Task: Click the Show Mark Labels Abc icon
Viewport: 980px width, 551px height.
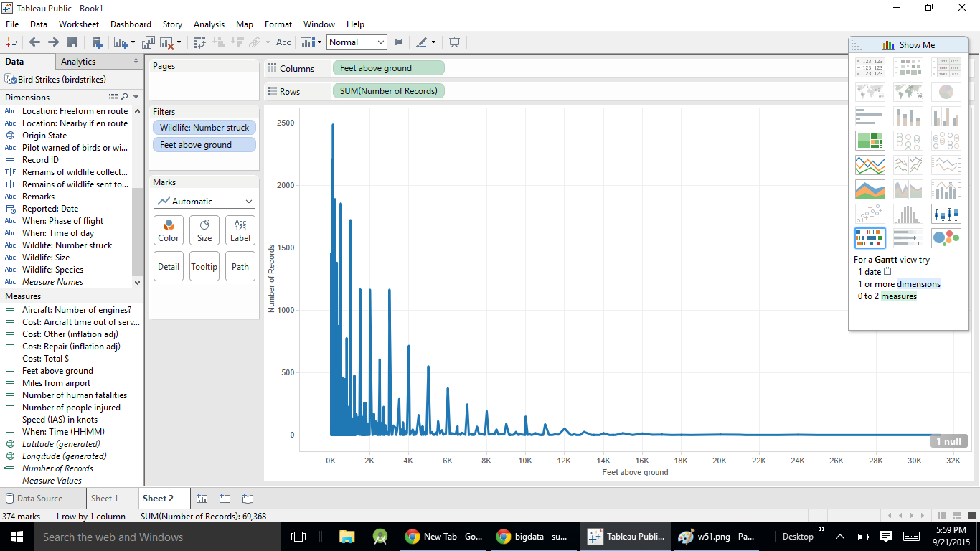Action: (283, 42)
